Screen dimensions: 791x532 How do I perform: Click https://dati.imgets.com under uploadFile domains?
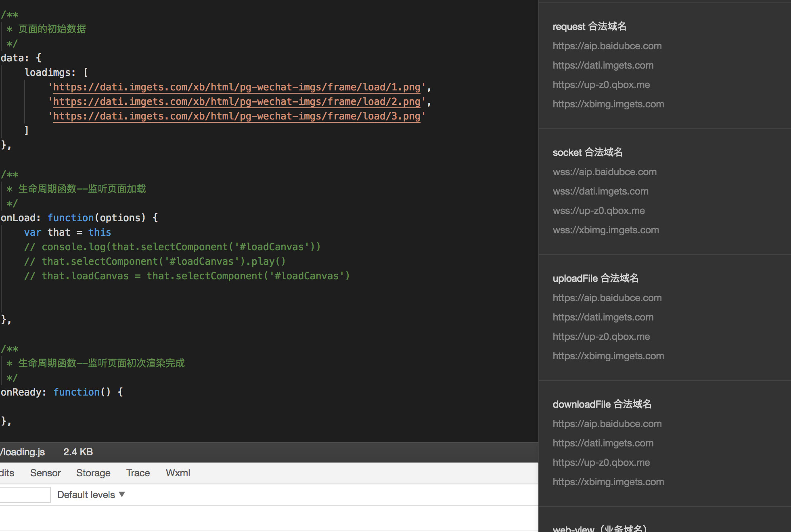click(603, 317)
